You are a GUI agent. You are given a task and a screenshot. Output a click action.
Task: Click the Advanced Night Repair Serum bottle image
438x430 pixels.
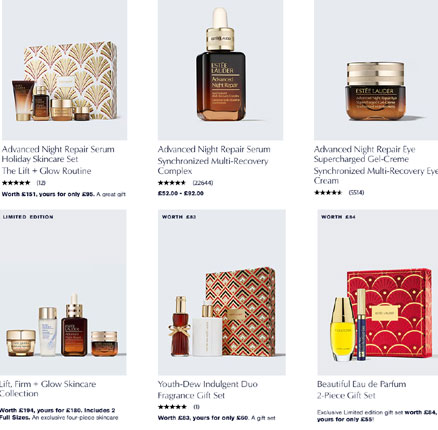pos(220,69)
